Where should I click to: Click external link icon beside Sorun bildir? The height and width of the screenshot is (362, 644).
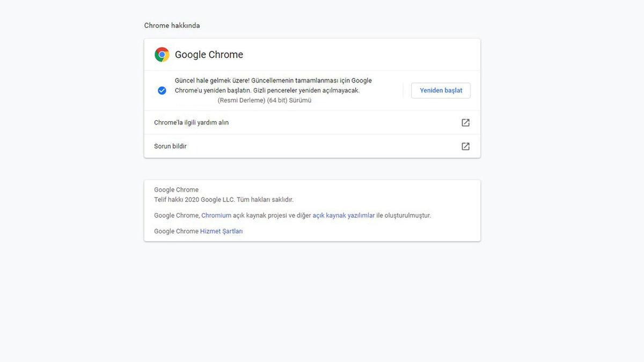click(x=465, y=146)
